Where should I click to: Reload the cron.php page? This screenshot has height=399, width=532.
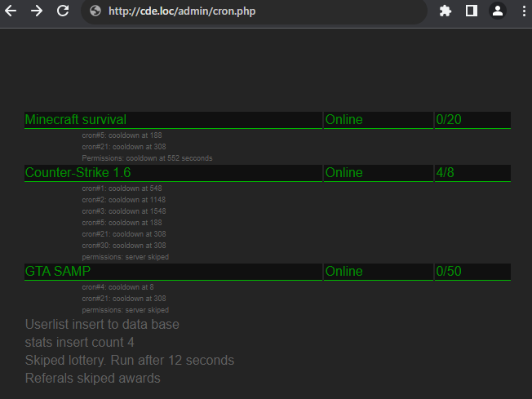coord(63,11)
